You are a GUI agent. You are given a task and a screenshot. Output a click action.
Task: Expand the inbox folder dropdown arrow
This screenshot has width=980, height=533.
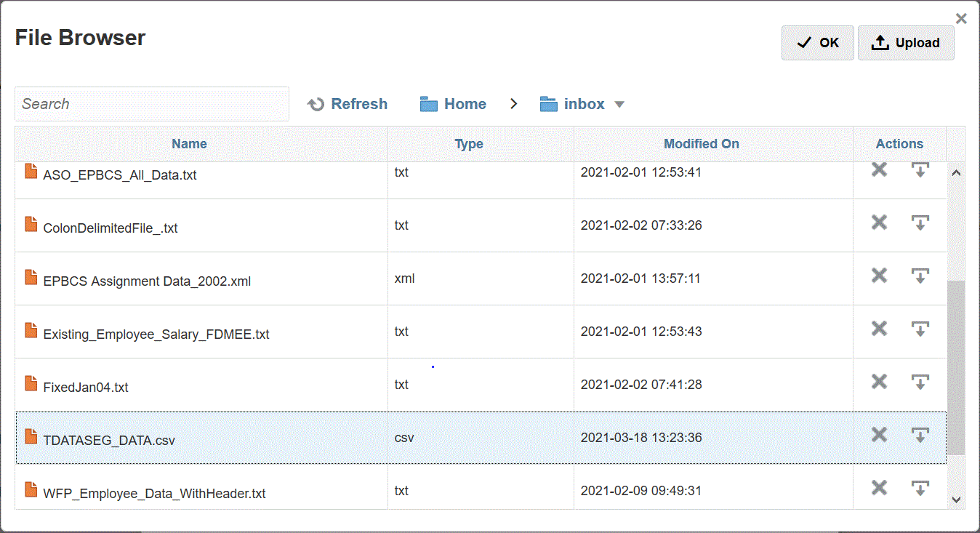click(619, 105)
